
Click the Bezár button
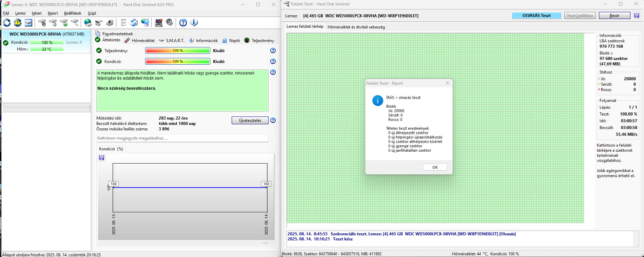[614, 16]
